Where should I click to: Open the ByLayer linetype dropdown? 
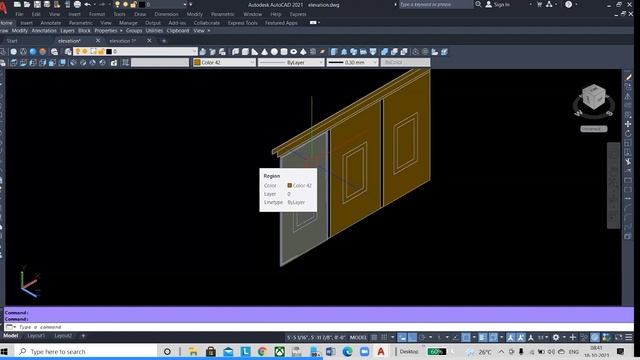coord(291,62)
